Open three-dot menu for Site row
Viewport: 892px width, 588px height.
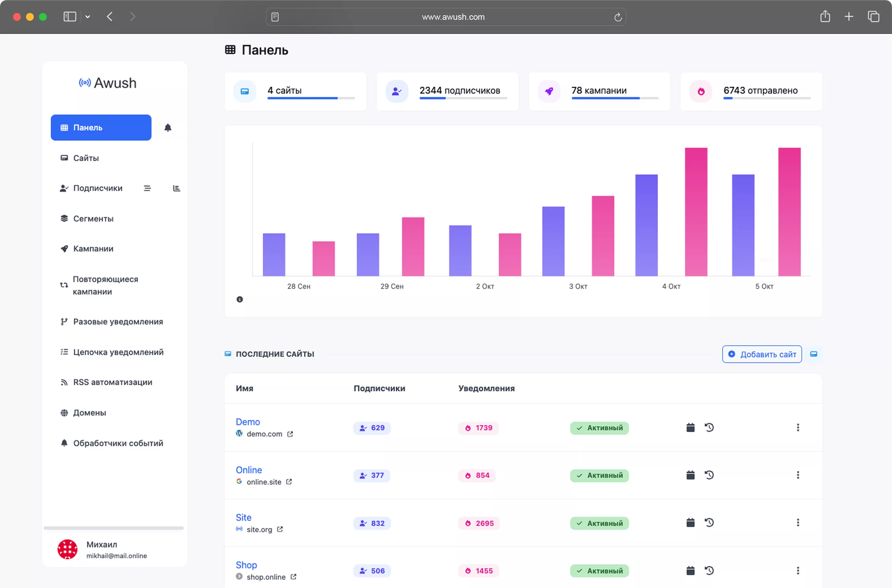[797, 523]
